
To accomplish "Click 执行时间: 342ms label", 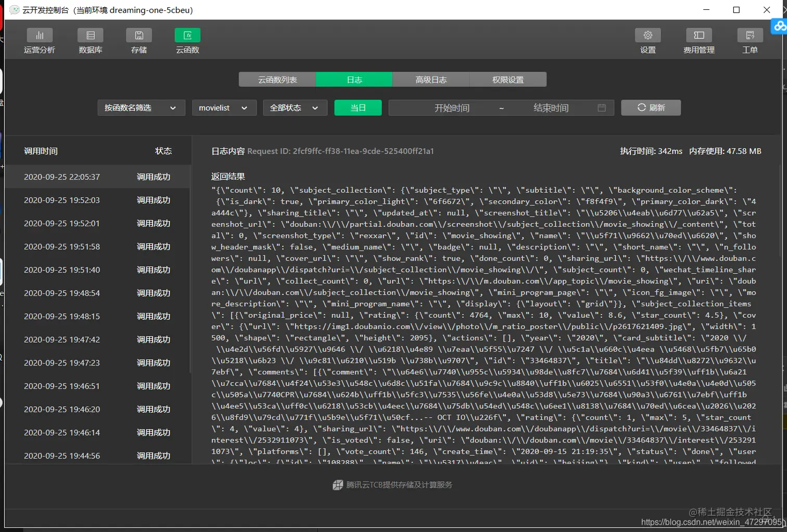I will tap(651, 151).
